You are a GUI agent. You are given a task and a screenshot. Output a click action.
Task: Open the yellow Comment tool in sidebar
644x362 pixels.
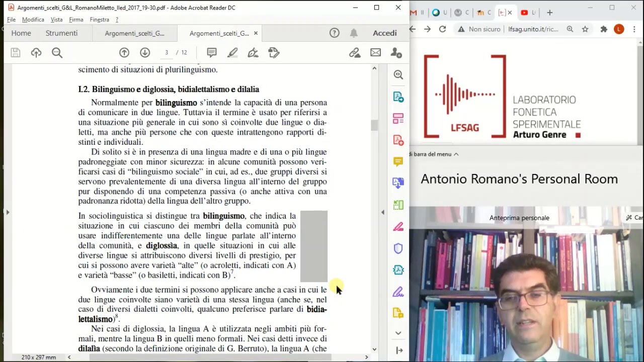398,162
